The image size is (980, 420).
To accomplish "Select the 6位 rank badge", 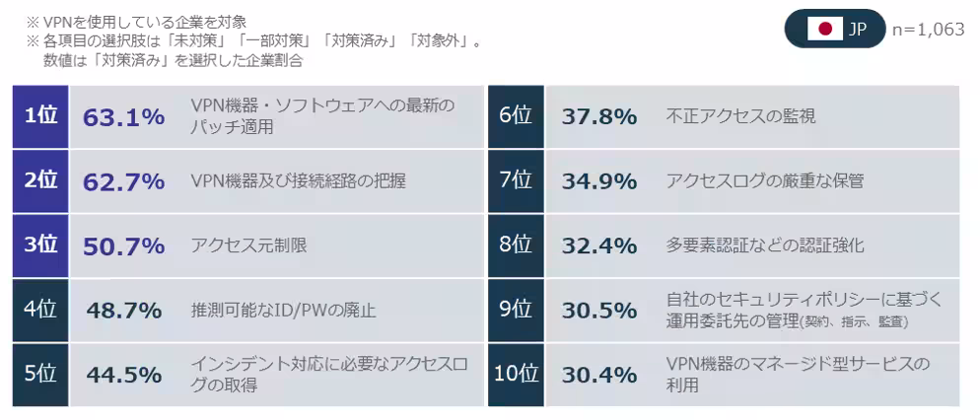I will click(x=515, y=116).
